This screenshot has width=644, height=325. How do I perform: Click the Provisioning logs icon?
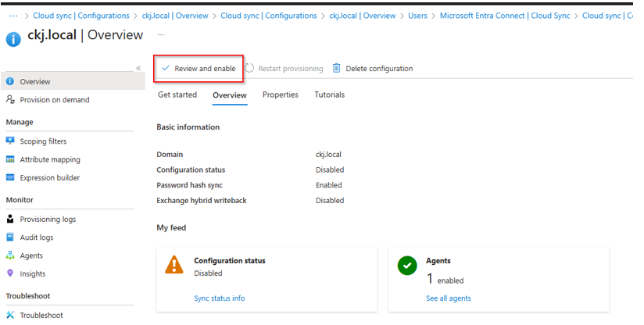10,220
